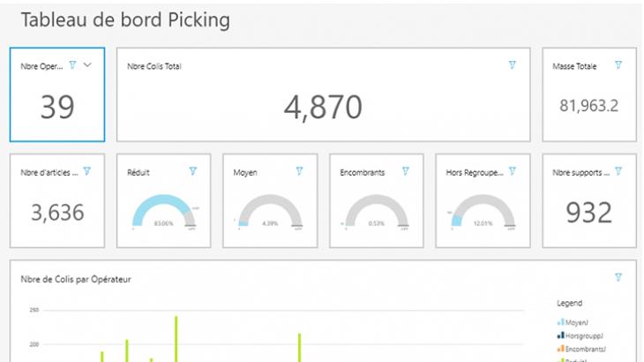Click the Nbre Colis Total value 4,870

[x=323, y=107]
